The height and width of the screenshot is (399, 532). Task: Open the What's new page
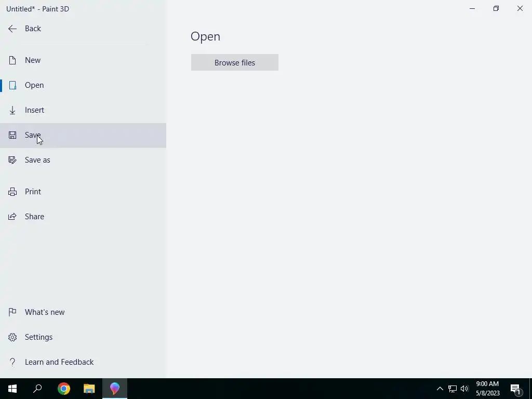(83, 312)
